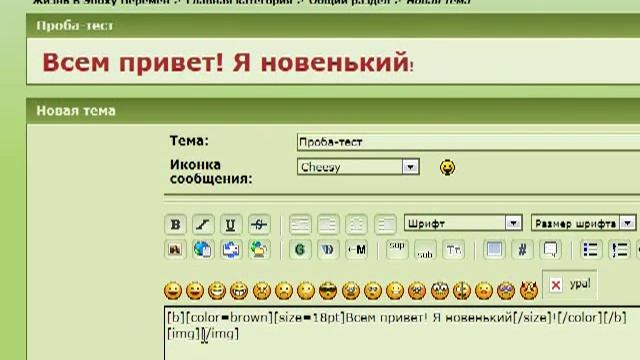The image size is (640, 360).
Task: Insert the horned evil smiley
Action: pyautogui.click(x=529, y=291)
